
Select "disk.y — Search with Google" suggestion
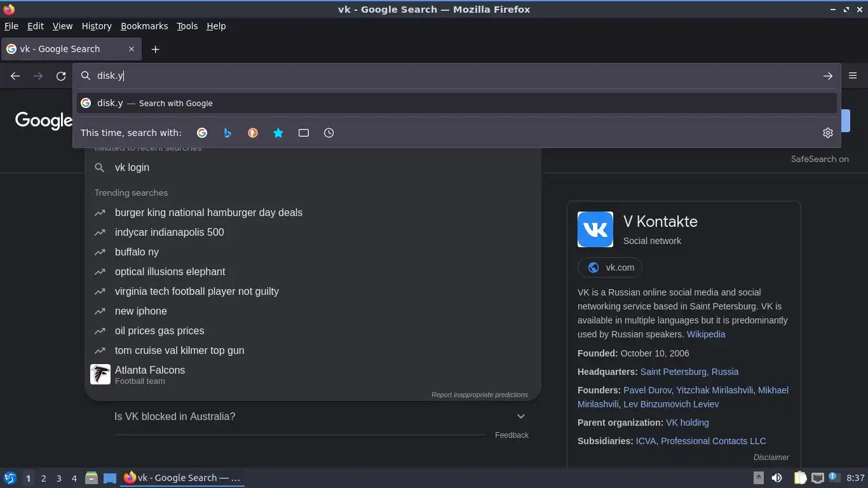click(x=456, y=103)
